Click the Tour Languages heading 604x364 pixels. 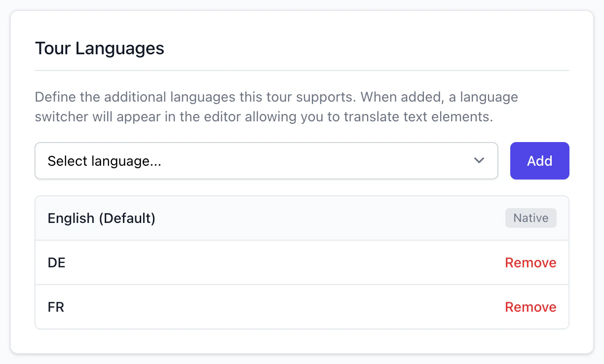(x=100, y=48)
